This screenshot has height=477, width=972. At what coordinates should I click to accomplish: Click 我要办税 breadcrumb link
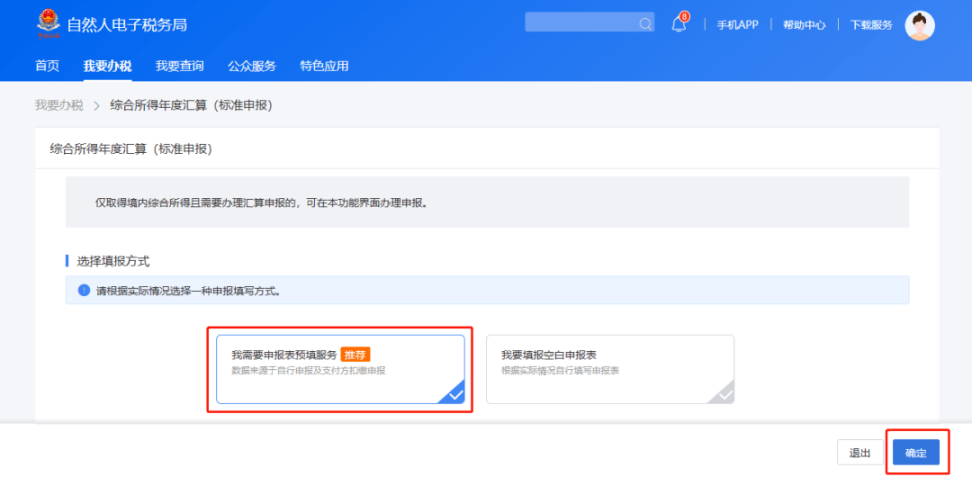58,105
